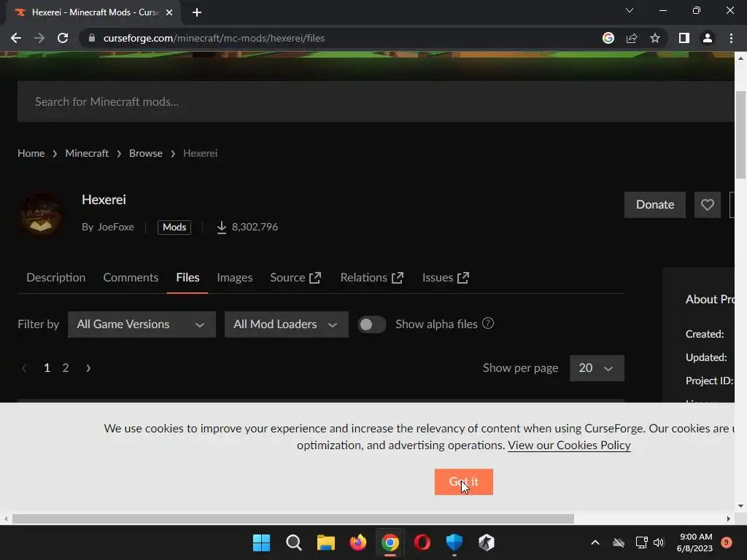Launch Opera from the taskbar
747x560 pixels.
(x=422, y=542)
